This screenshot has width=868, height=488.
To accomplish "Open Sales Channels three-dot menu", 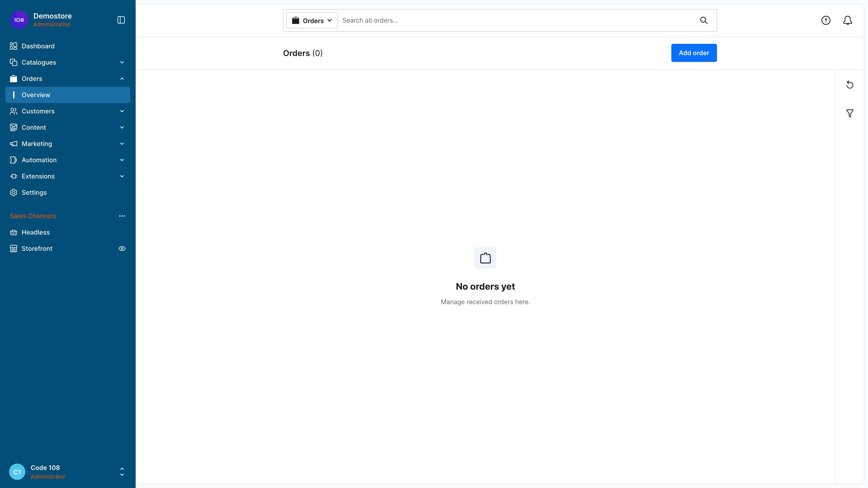I will [x=122, y=216].
